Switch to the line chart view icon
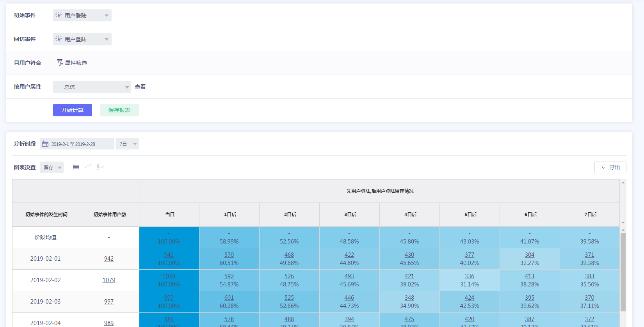Screen dimensions: 644x327 click(88, 167)
